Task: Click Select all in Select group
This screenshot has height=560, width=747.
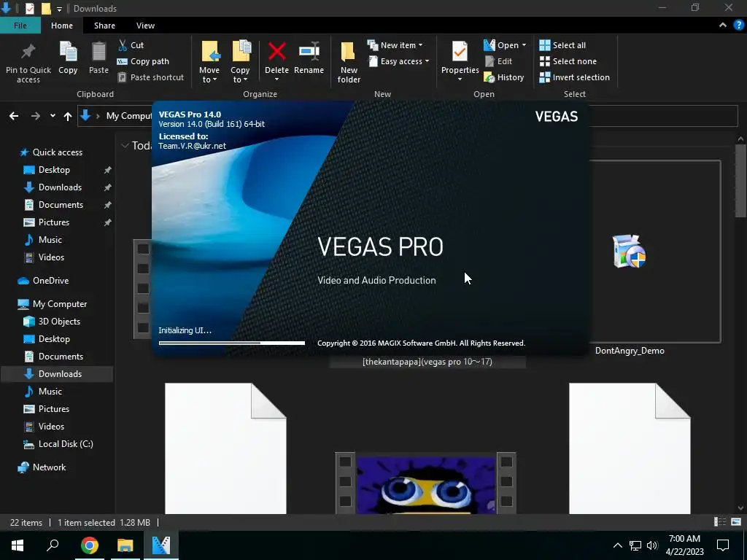Action: pyautogui.click(x=562, y=45)
